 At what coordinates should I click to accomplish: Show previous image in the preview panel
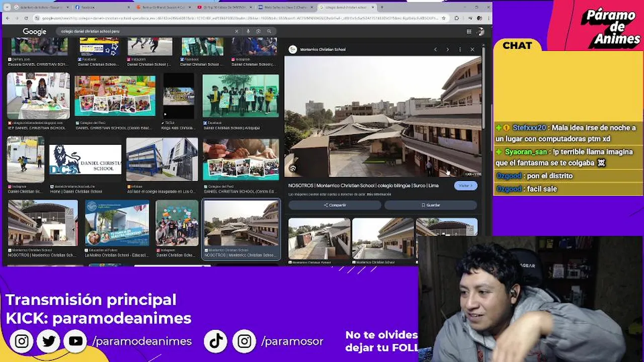tap(436, 49)
